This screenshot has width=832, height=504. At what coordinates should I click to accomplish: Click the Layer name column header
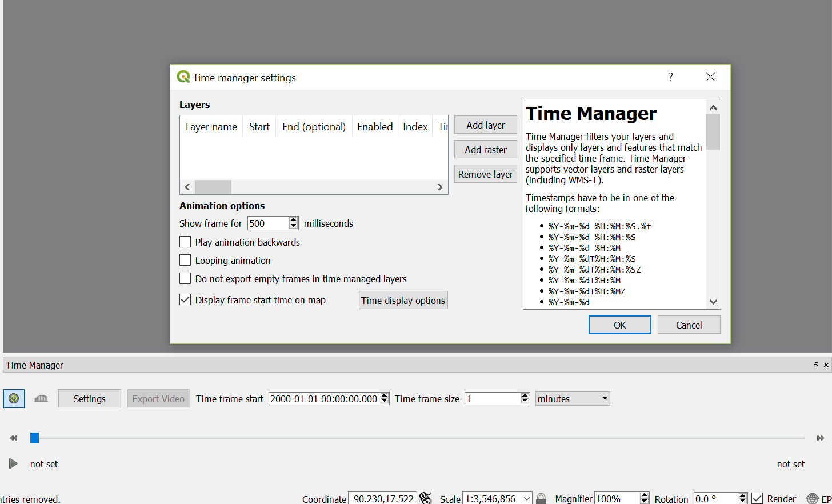[x=211, y=126]
